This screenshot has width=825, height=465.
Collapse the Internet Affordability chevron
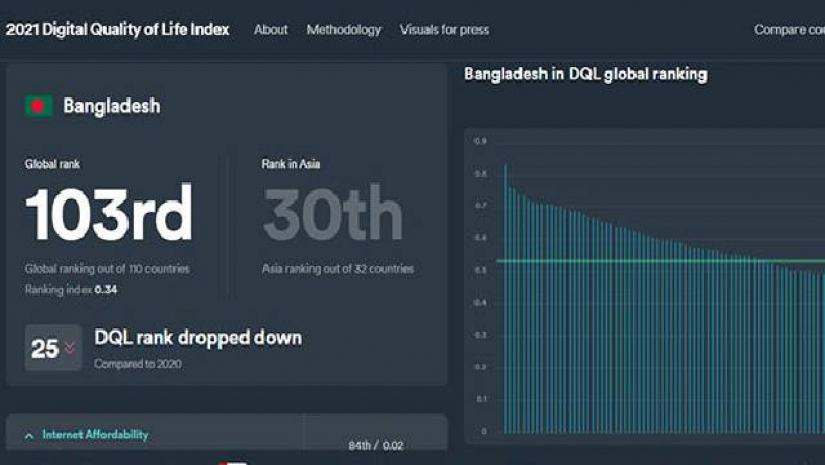tap(29, 436)
